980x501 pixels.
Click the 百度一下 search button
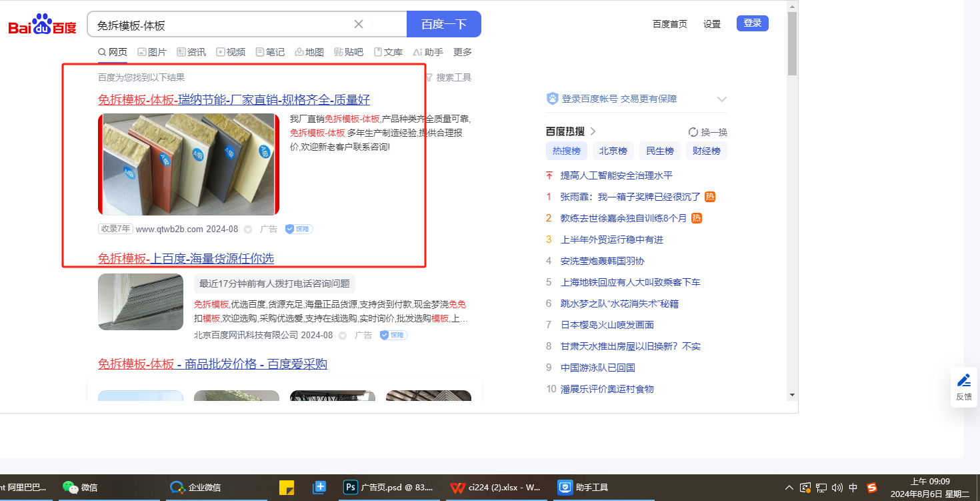coord(444,24)
